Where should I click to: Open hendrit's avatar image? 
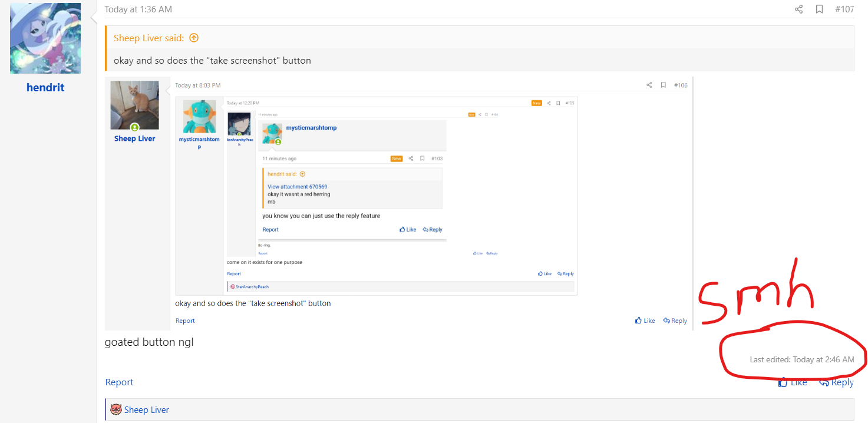[x=45, y=38]
